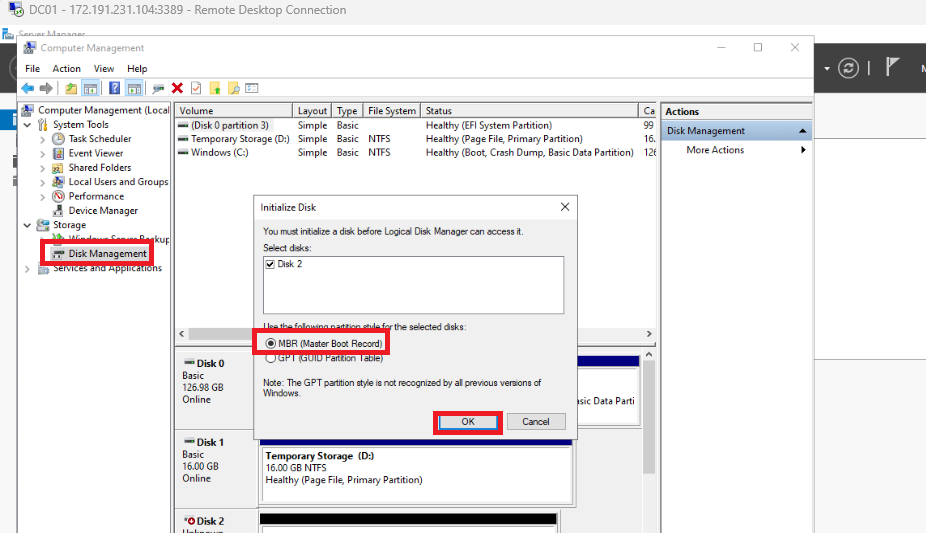
Task: Select the Performance tree icon
Action: 58,197
